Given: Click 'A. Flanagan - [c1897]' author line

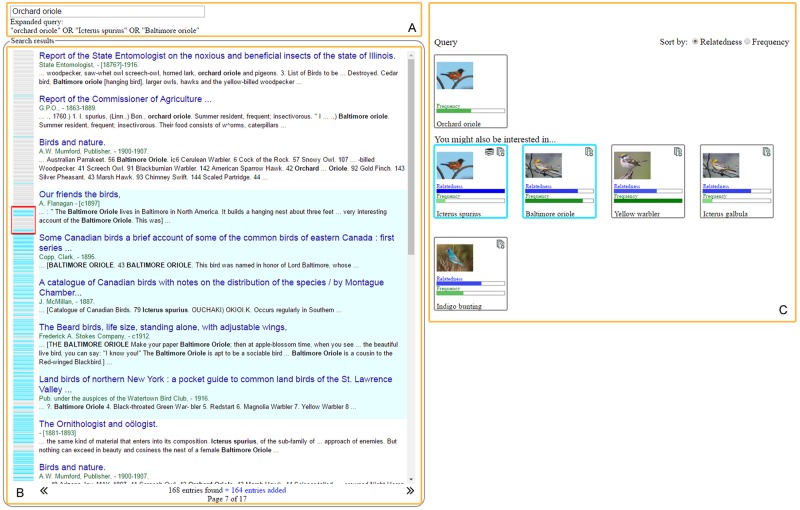Looking at the screenshot, I should 69,203.
